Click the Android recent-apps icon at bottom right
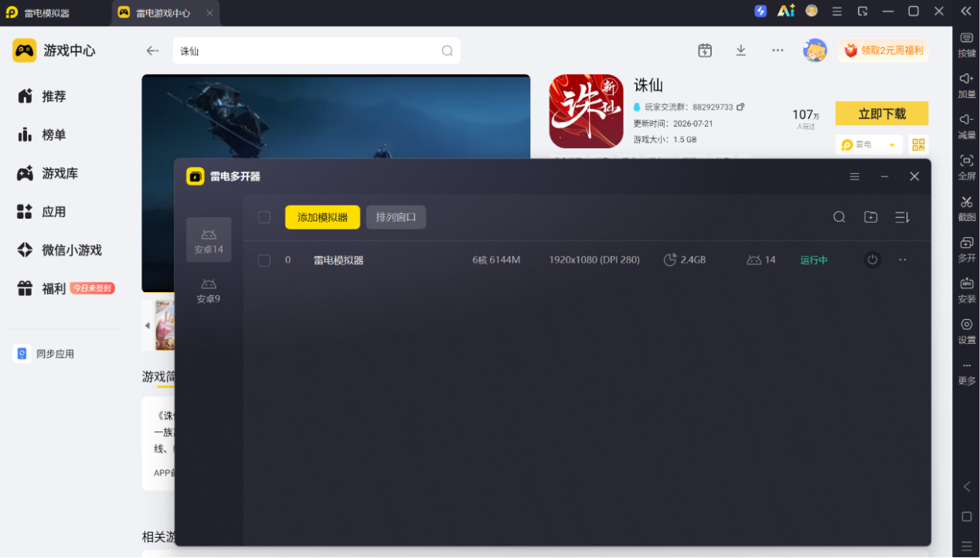 click(966, 545)
